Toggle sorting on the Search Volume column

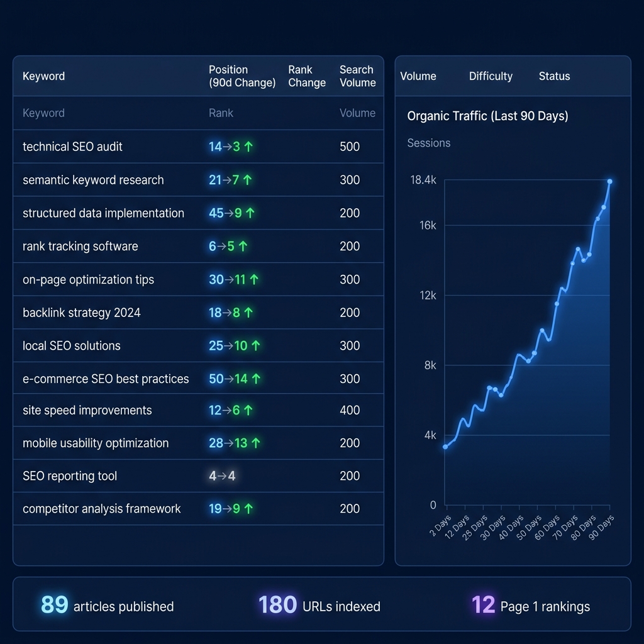coord(357,76)
